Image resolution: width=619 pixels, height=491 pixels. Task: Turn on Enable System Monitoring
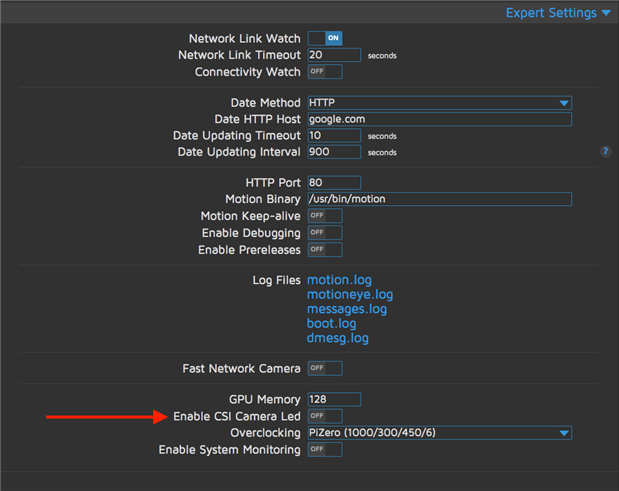(325, 450)
